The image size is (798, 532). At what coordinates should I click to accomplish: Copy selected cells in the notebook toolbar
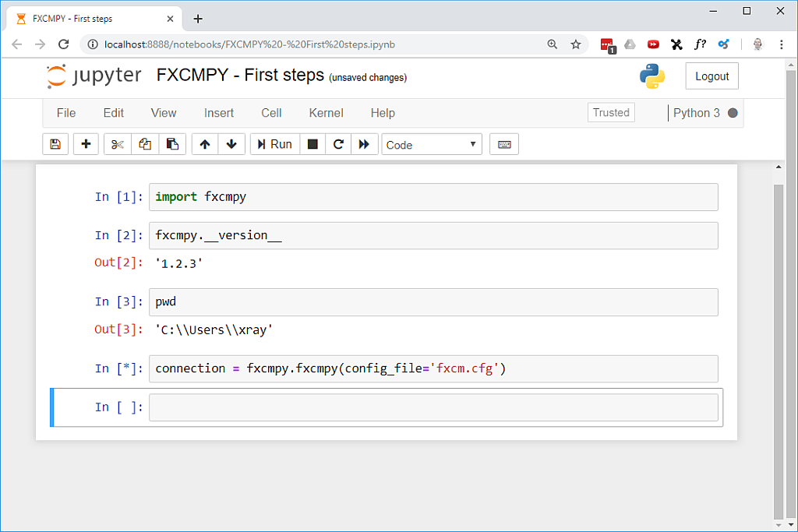tap(145, 144)
